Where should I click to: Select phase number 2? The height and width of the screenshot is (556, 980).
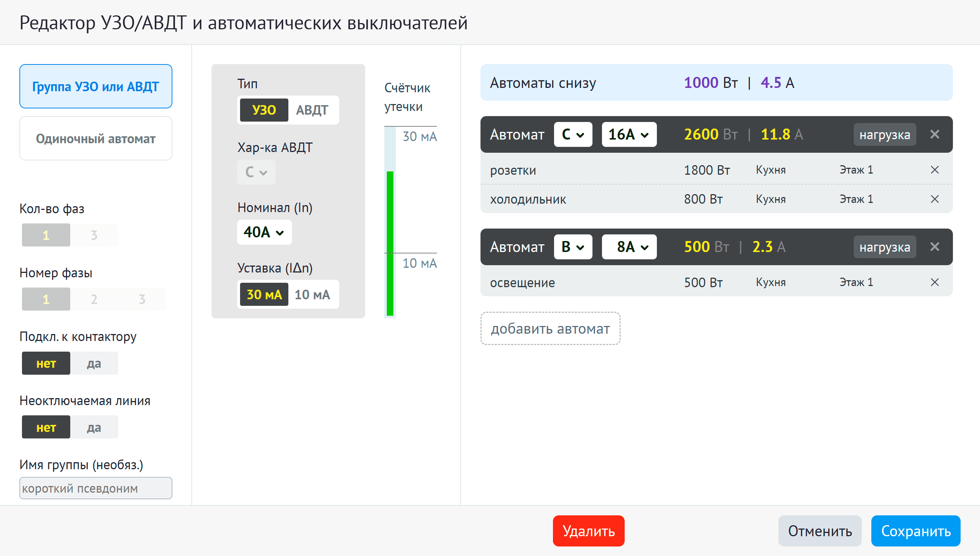(94, 299)
